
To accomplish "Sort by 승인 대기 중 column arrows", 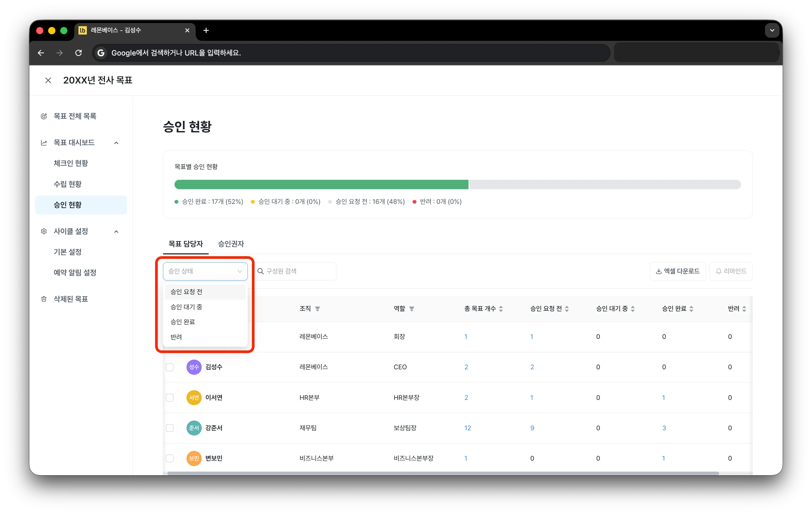I will tap(633, 309).
